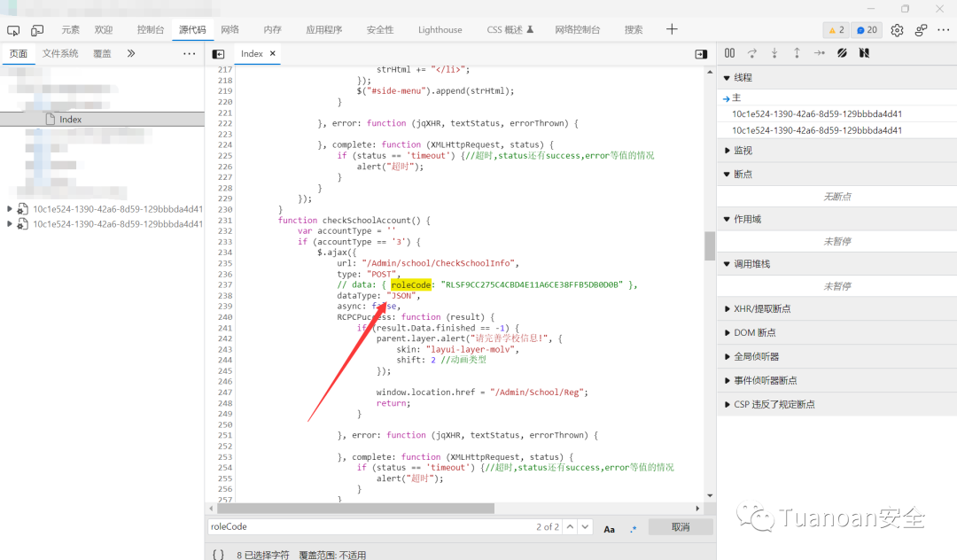This screenshot has width=957, height=560.
Task: Select the Index file in tree
Action: pos(102,120)
